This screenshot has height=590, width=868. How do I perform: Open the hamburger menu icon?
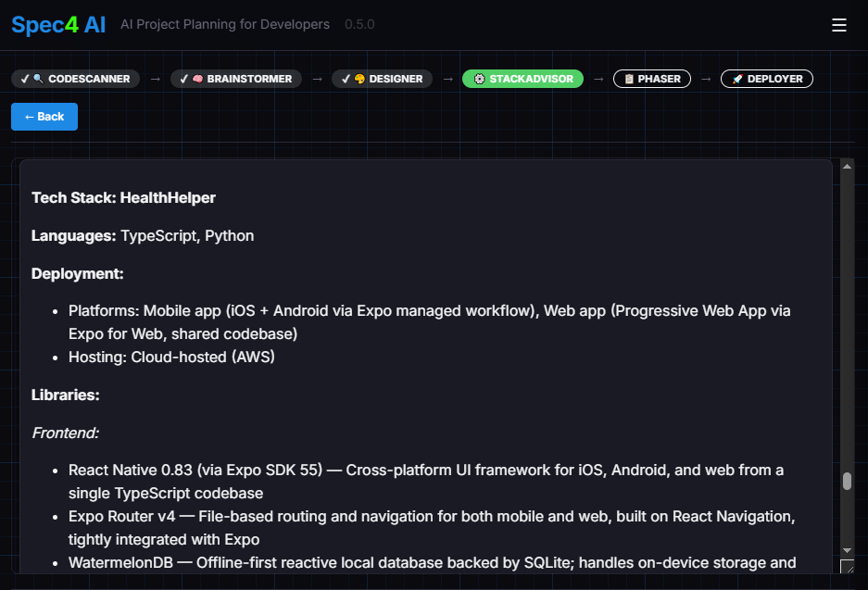point(838,25)
